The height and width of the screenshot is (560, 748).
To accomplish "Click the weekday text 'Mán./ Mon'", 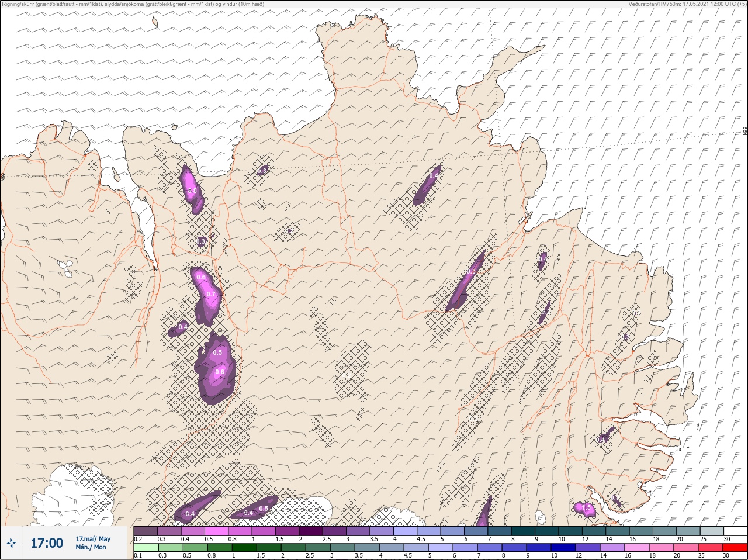I will coord(91,547).
